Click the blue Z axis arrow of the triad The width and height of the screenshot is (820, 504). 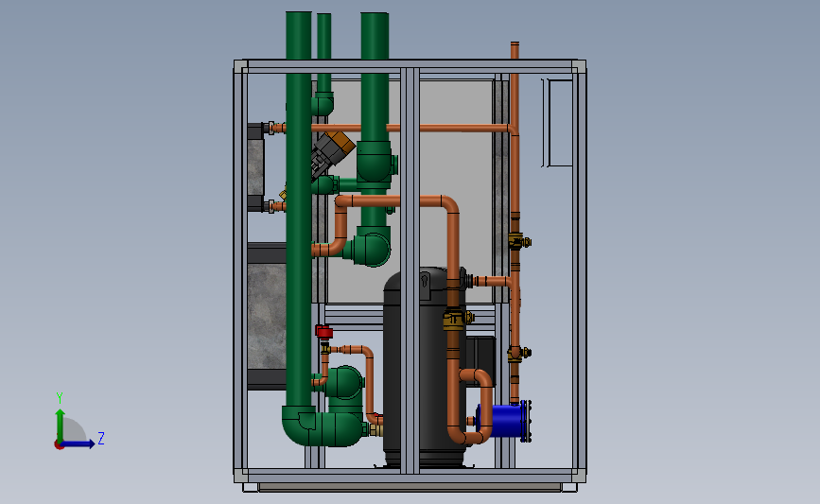[79, 443]
